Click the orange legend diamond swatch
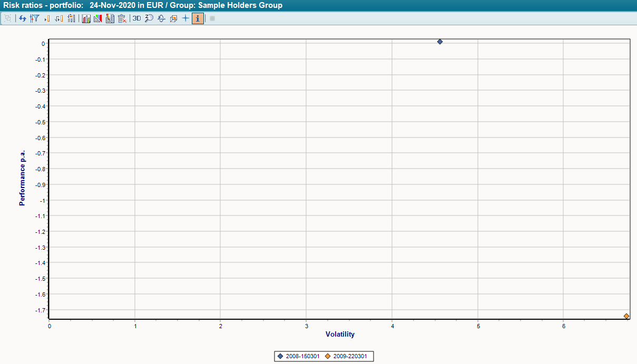Viewport: 637px width, 364px height. pyautogui.click(x=328, y=357)
